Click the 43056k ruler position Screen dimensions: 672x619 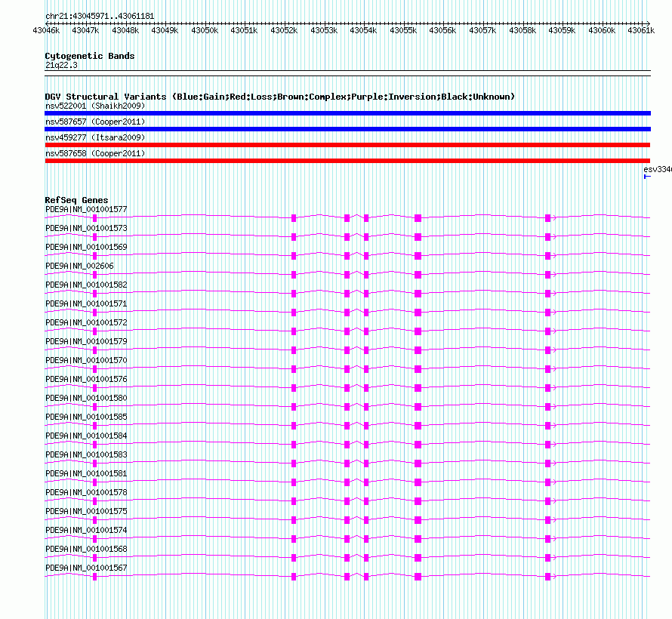[442, 30]
